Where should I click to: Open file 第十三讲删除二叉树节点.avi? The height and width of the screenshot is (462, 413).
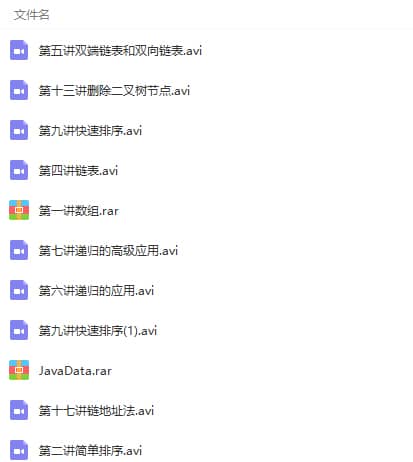114,91
